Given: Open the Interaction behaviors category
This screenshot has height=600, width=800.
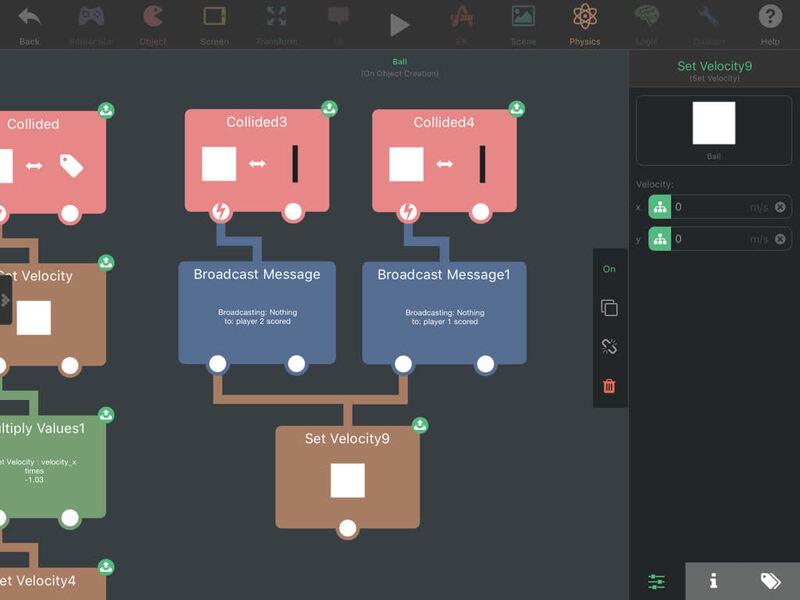Looking at the screenshot, I should (x=91, y=24).
